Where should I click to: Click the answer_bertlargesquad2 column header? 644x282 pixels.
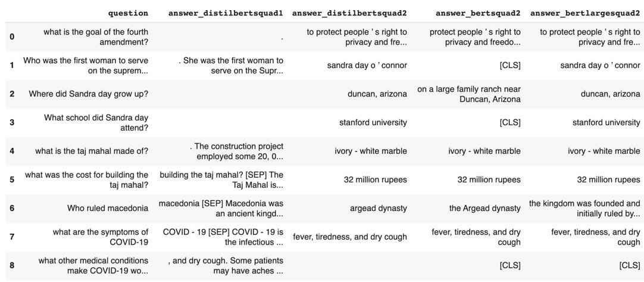(585, 13)
